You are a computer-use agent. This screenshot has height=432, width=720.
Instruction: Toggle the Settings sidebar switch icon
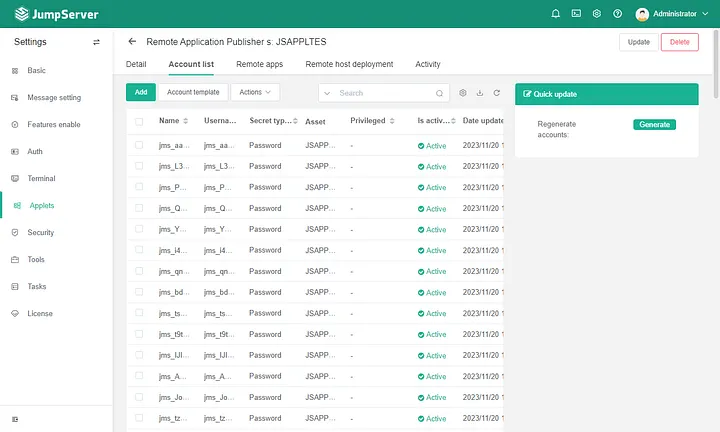pyautogui.click(x=96, y=42)
